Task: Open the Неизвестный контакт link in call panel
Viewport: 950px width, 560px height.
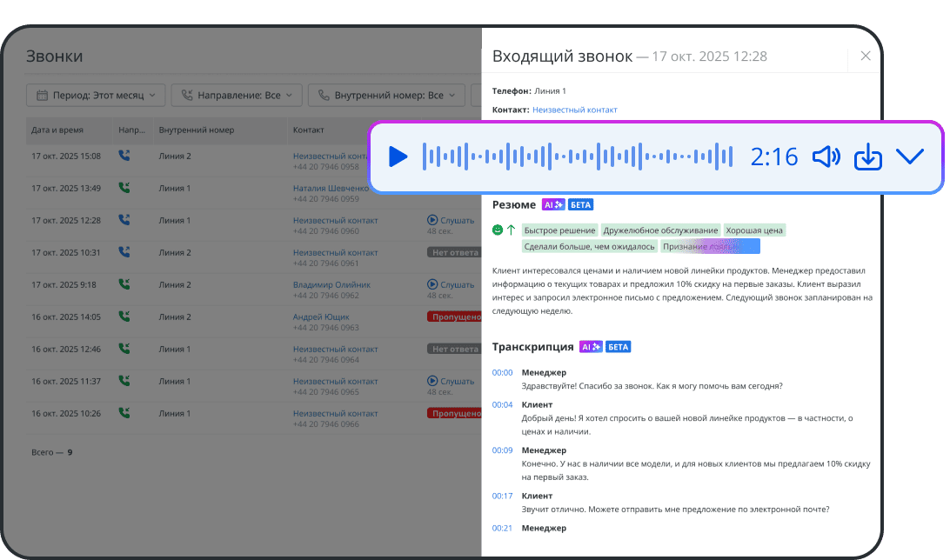Action: point(574,110)
